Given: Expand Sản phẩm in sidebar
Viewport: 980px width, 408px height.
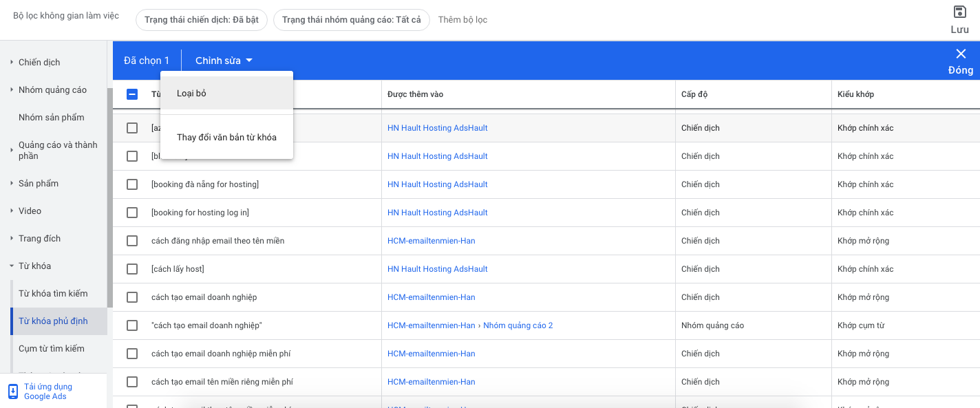Looking at the screenshot, I should click(12, 183).
